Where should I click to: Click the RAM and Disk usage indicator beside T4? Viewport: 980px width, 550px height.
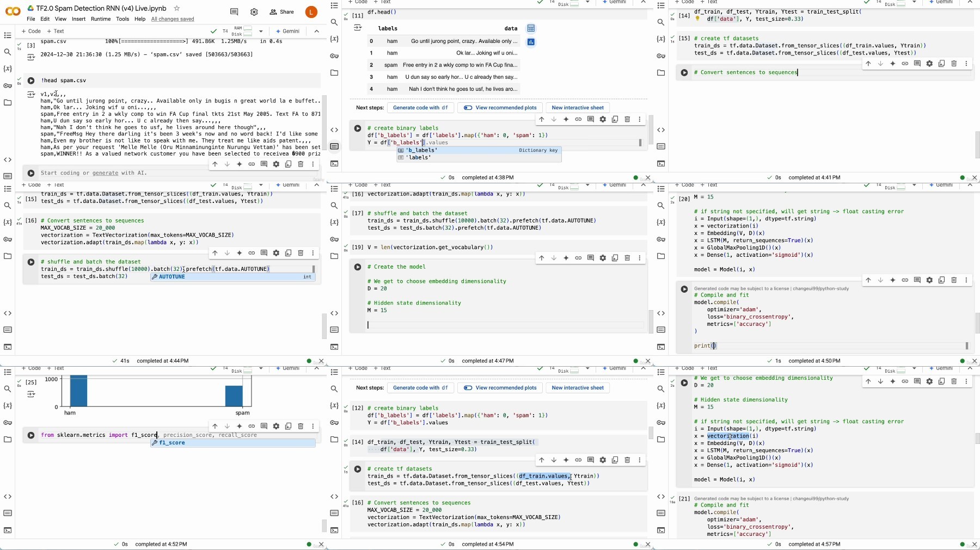[243, 32]
